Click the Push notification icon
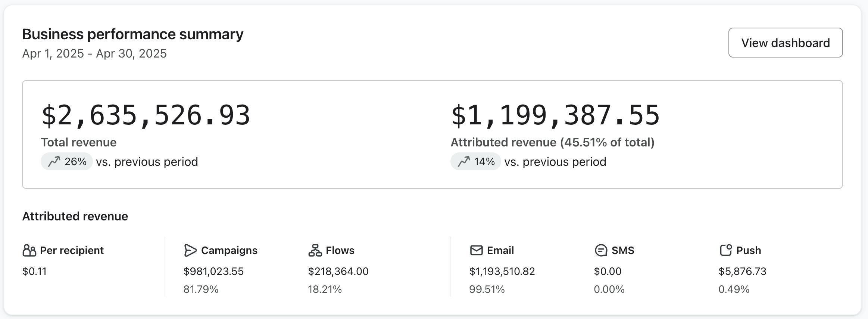This screenshot has height=319, width=868. (x=725, y=250)
